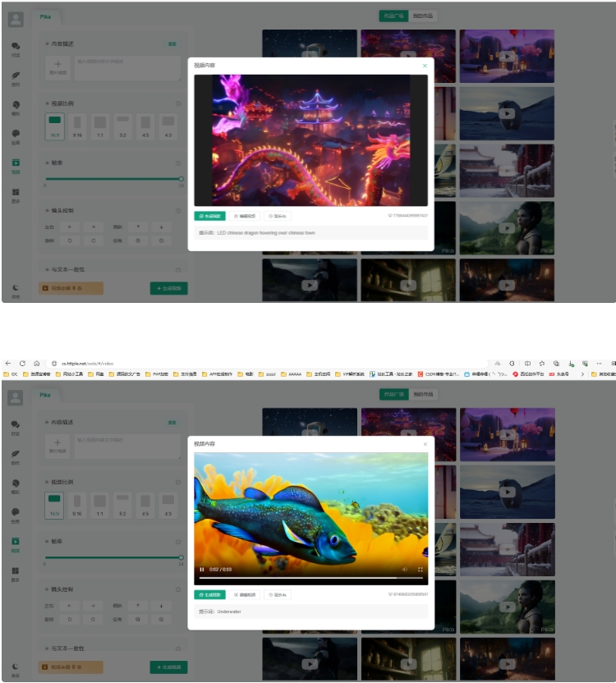
Task: Click description text field in fish-video screenshot
Action: pyautogui.click(x=127, y=446)
